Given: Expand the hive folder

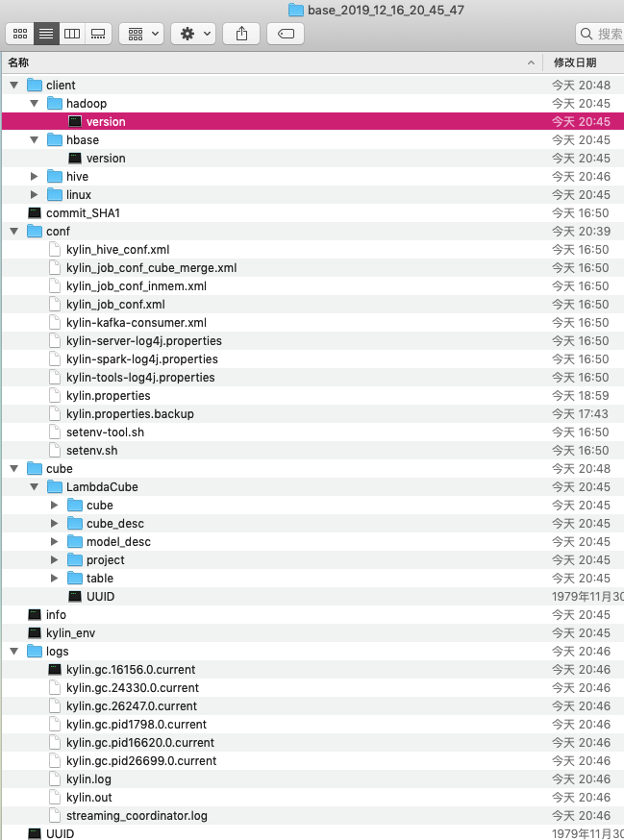Looking at the screenshot, I should coord(35,176).
